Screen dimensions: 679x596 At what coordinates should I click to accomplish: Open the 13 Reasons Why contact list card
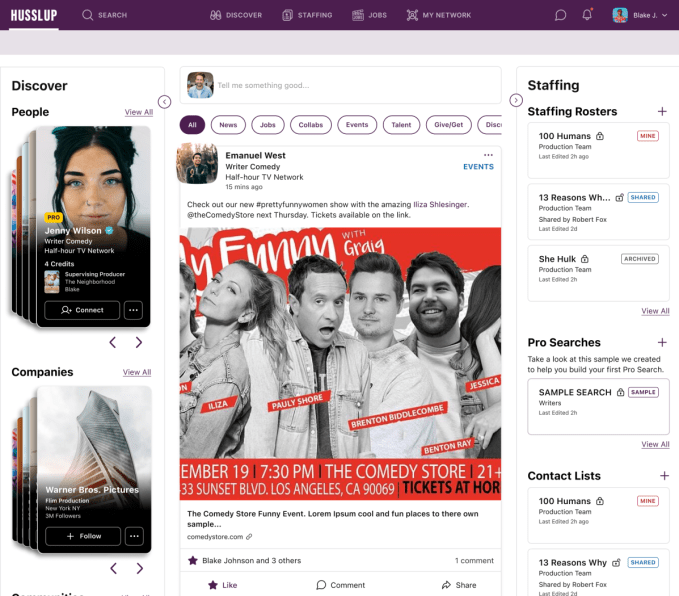(598, 573)
